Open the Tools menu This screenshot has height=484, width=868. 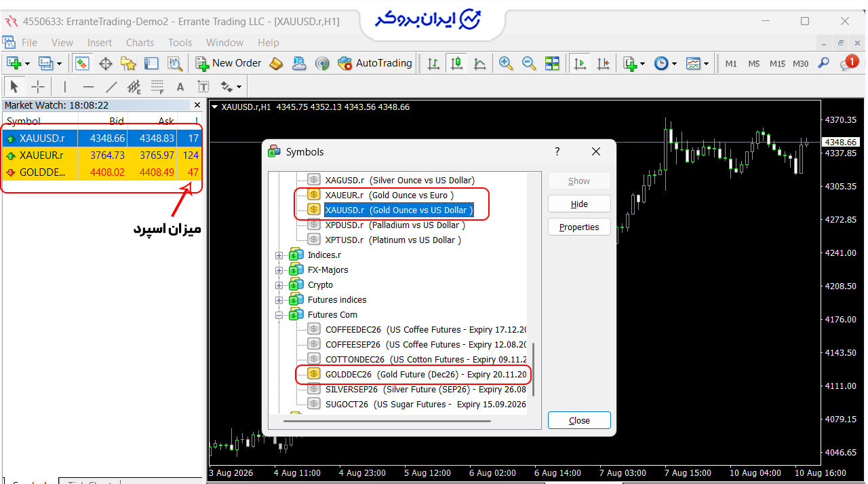coord(180,42)
